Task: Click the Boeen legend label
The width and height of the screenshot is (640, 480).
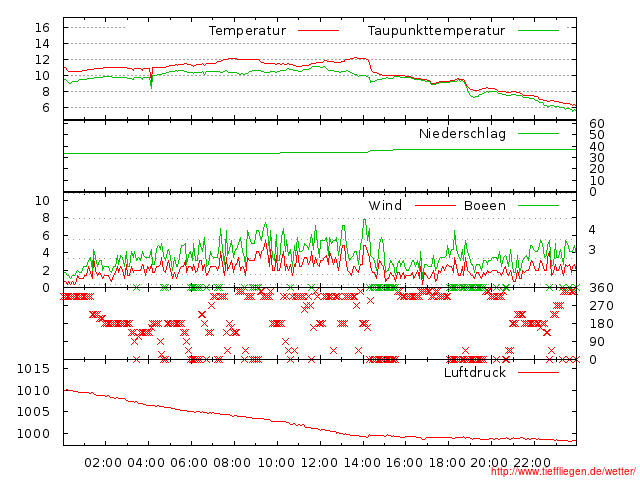Action: tap(484, 205)
